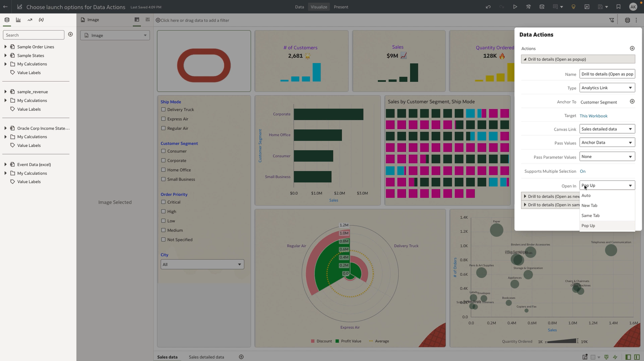The width and height of the screenshot is (644, 361).
Task: Open the Analytics trend-line panel
Action: pos(29,20)
